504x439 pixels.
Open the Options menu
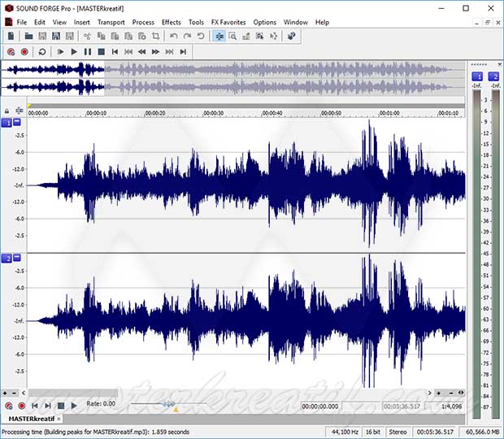point(264,22)
